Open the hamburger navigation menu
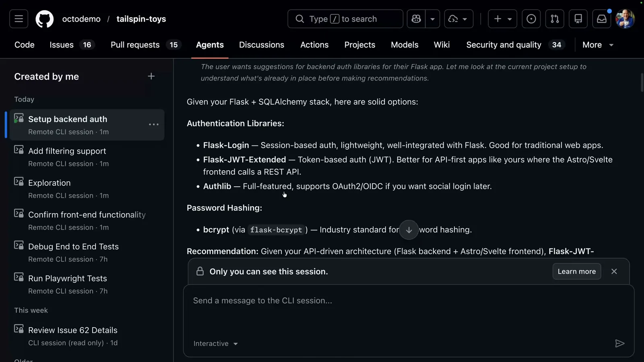The image size is (644, 362). point(19,19)
